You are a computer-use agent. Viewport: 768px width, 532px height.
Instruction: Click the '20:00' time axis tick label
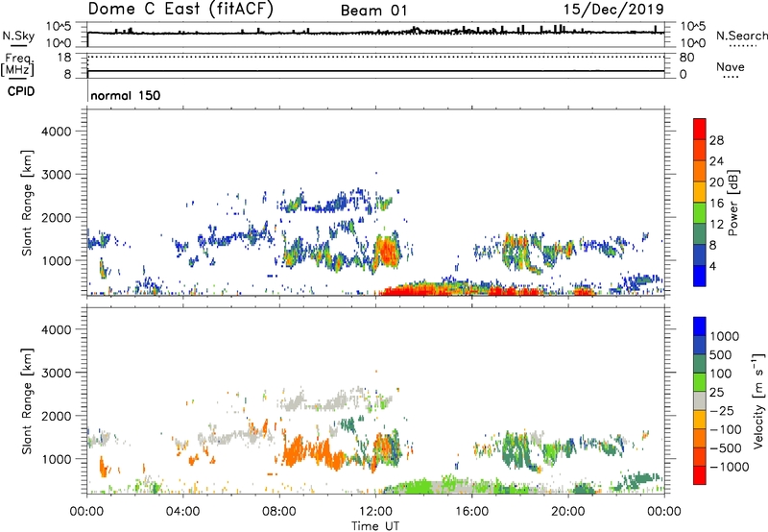click(x=568, y=512)
